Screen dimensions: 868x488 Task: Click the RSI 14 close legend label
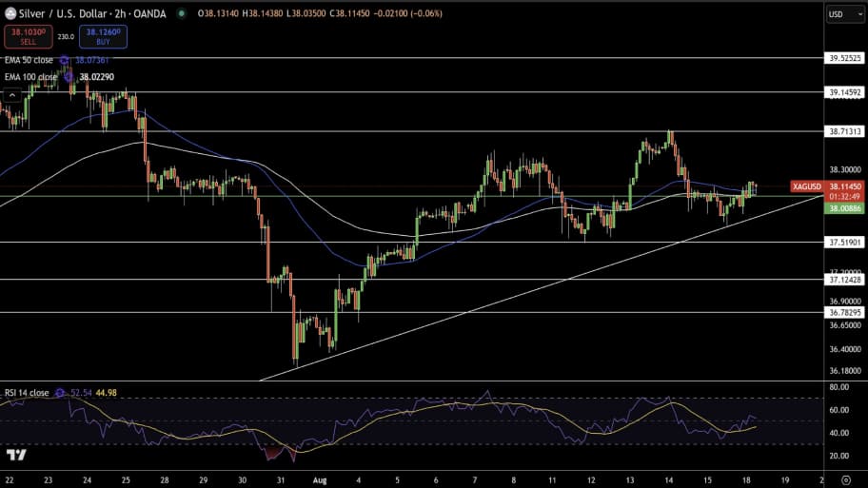pos(27,393)
